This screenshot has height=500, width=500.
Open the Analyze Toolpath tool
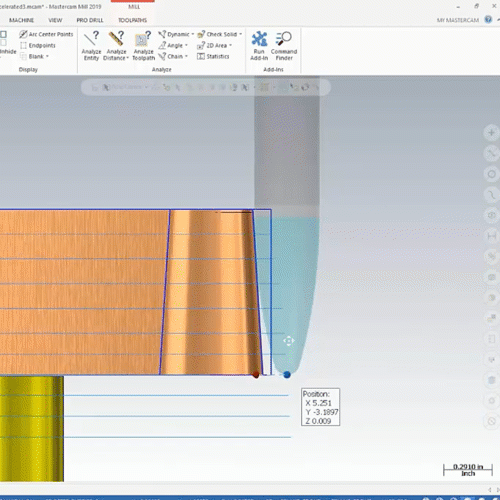tap(144, 46)
